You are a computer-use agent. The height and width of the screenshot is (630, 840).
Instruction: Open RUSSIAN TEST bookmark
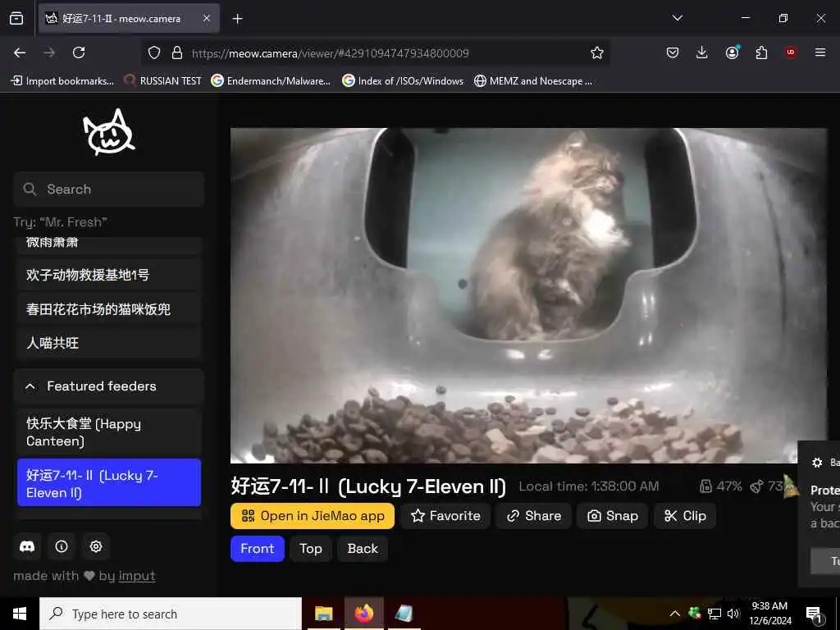point(163,81)
